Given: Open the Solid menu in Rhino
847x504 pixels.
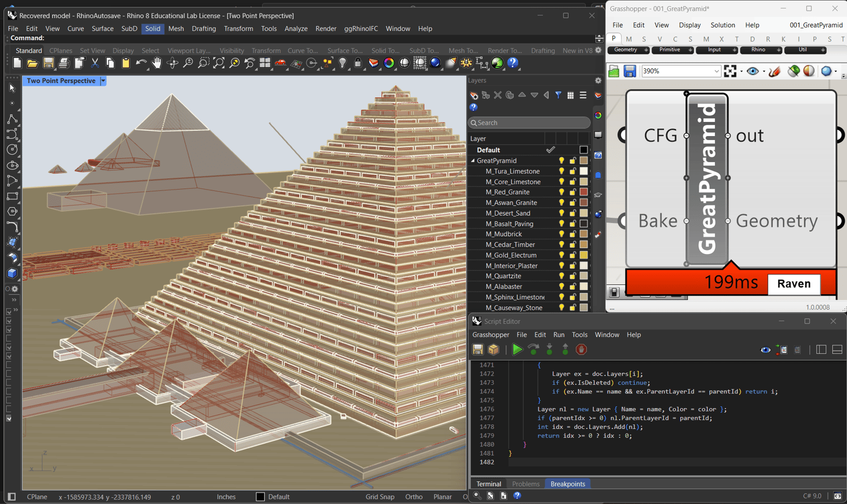Looking at the screenshot, I should click(x=152, y=28).
